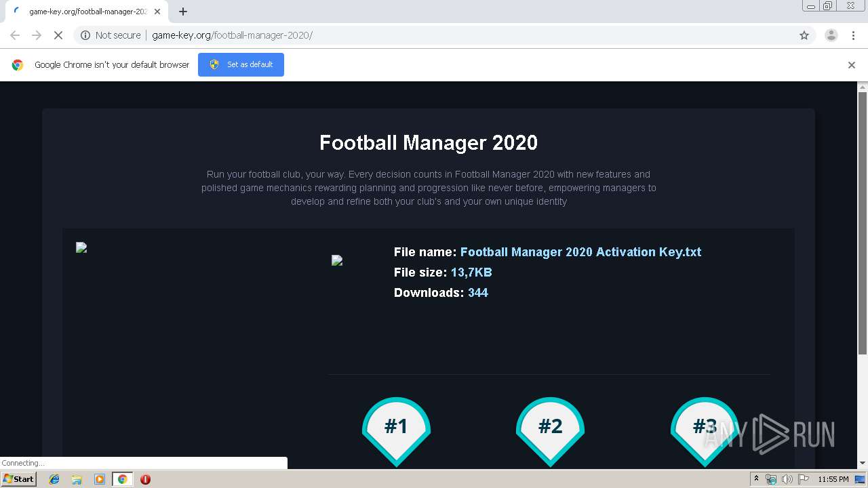Viewport: 868px width, 488px height.
Task: Bookmark this page with the star icon
Action: point(804,35)
